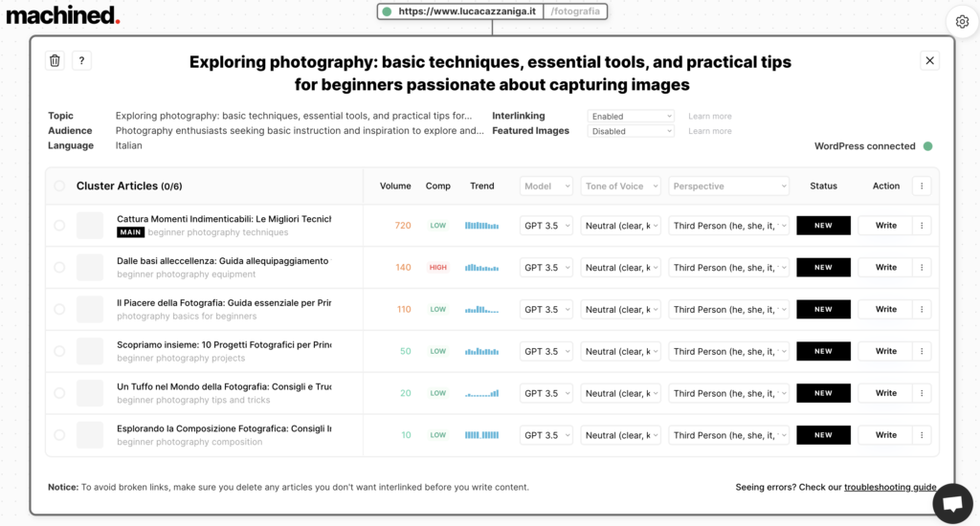
Task: Click trend chart for beginner photography tips row
Action: coord(482,394)
